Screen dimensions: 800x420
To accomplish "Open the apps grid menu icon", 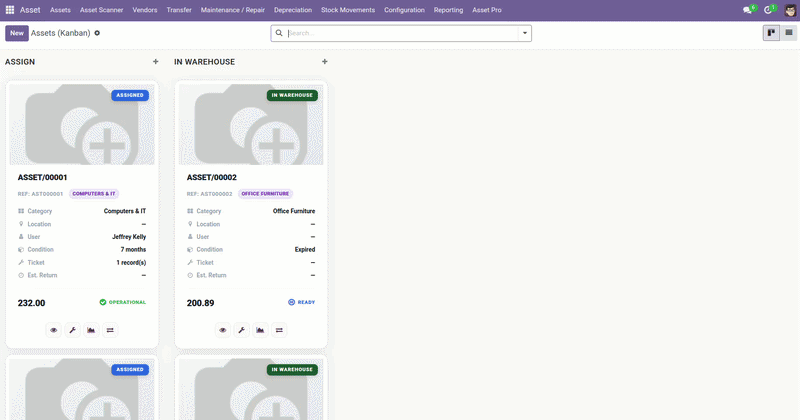I will point(10,10).
